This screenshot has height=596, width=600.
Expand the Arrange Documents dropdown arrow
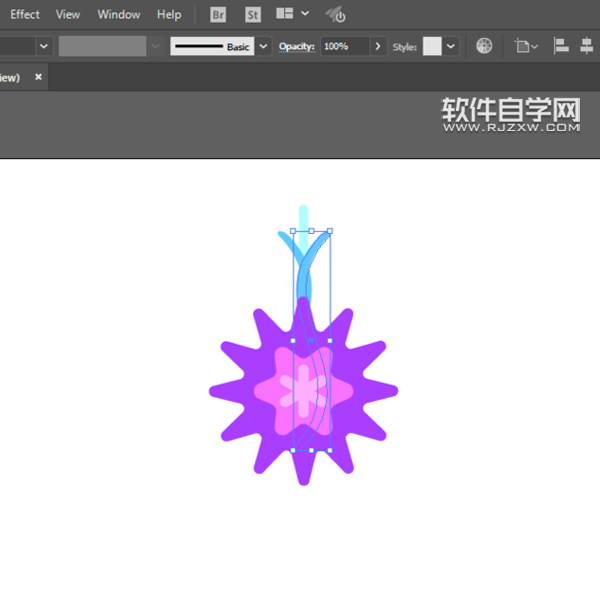[x=305, y=14]
